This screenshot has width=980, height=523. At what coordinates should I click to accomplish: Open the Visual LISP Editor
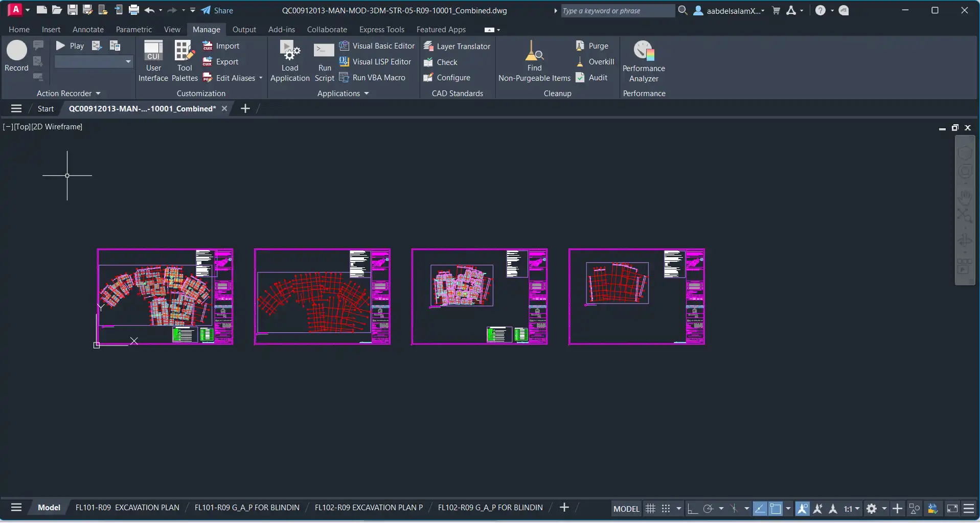coord(375,61)
